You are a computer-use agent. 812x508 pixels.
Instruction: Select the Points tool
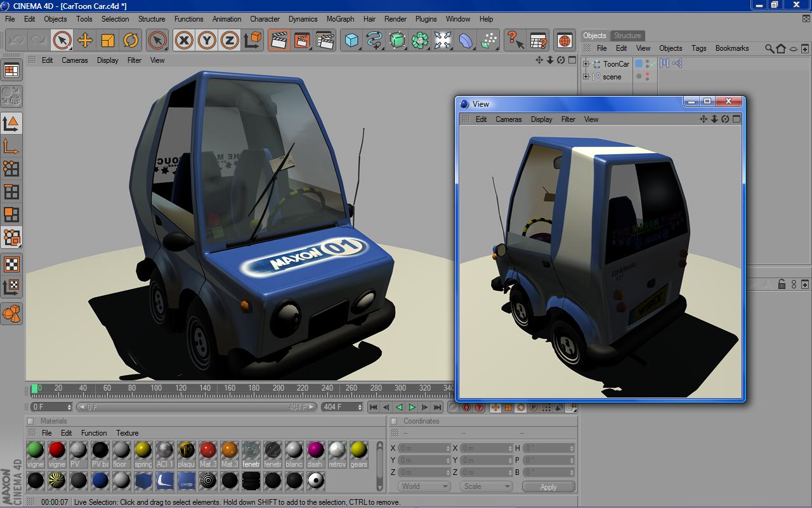tap(11, 168)
